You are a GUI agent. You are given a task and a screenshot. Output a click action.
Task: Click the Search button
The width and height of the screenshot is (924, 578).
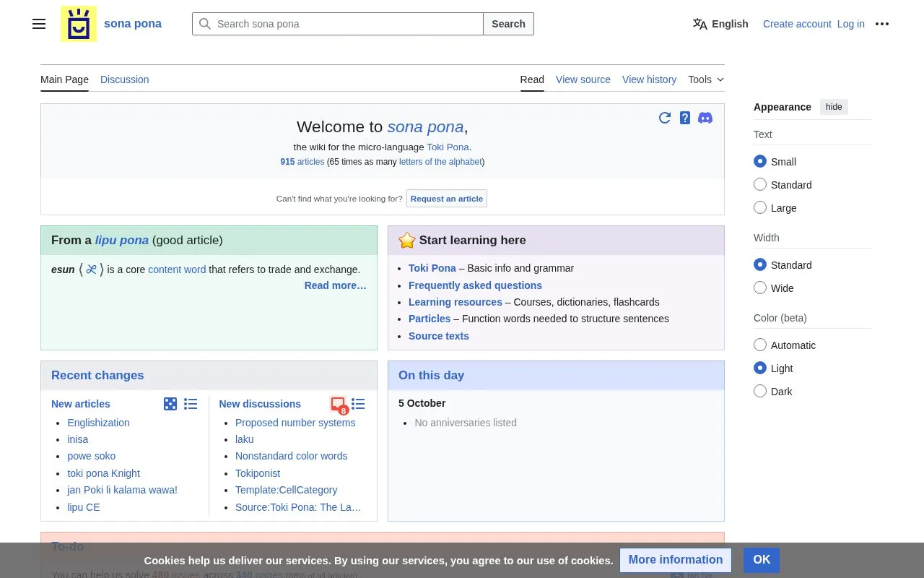pyautogui.click(x=508, y=24)
